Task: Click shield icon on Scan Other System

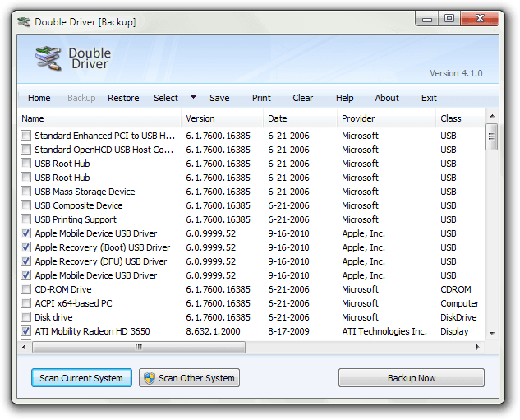Action: tap(149, 378)
